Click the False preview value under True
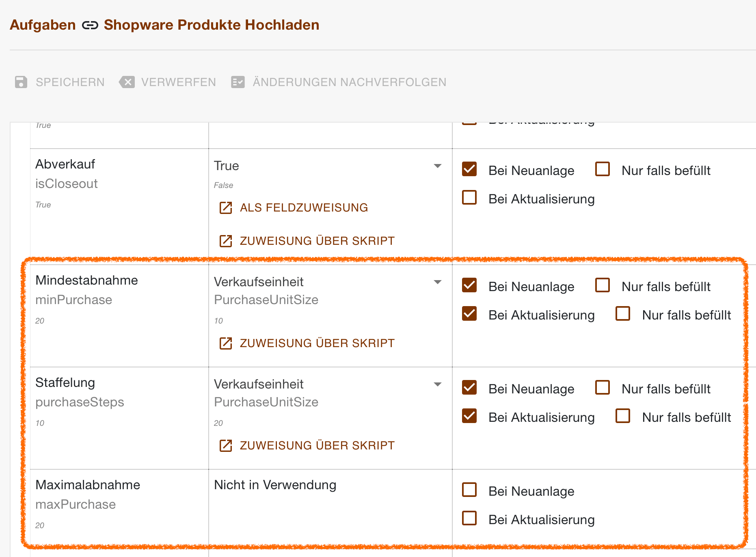756x557 pixels. (224, 185)
